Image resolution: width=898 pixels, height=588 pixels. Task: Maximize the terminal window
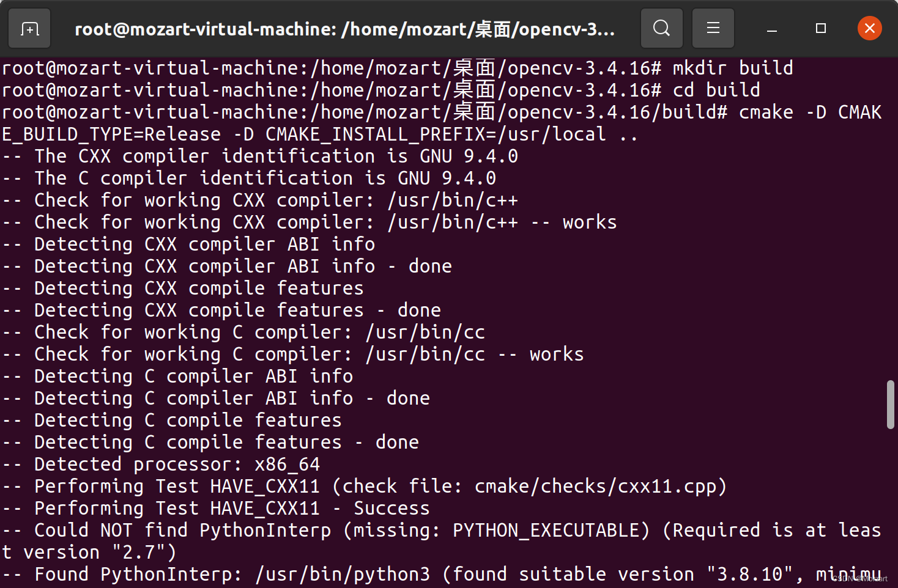[821, 29]
